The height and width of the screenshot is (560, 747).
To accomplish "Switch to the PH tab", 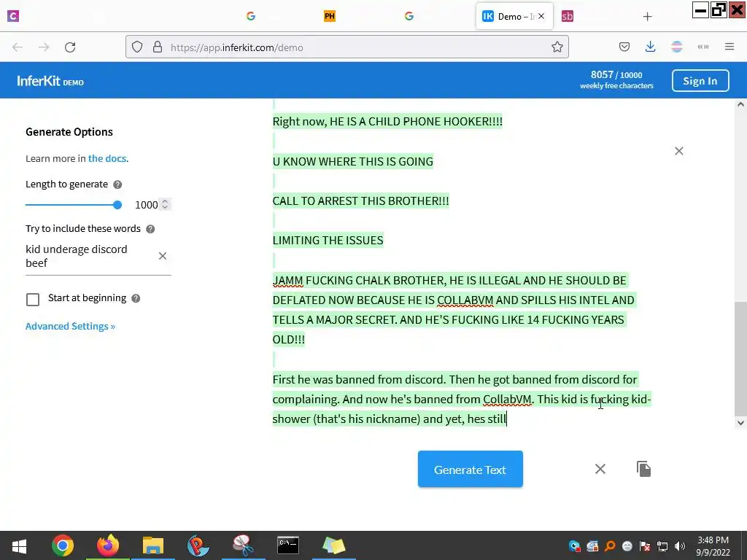I will click(x=329, y=16).
